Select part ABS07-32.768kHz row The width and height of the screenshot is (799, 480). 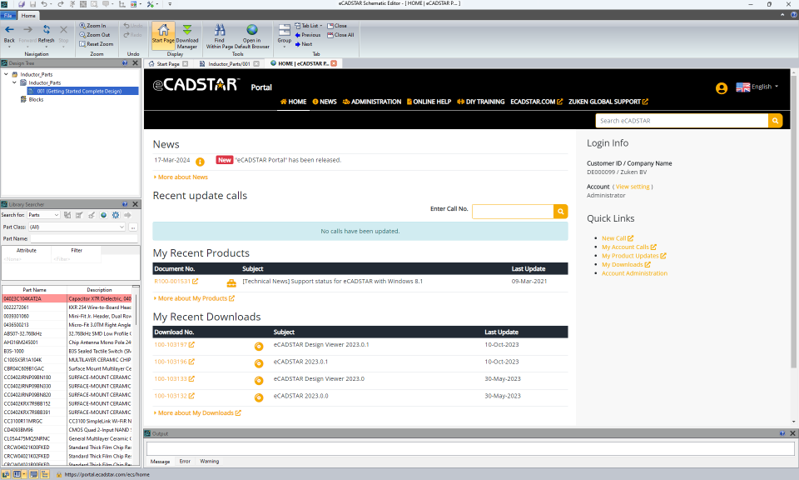tap(67, 334)
